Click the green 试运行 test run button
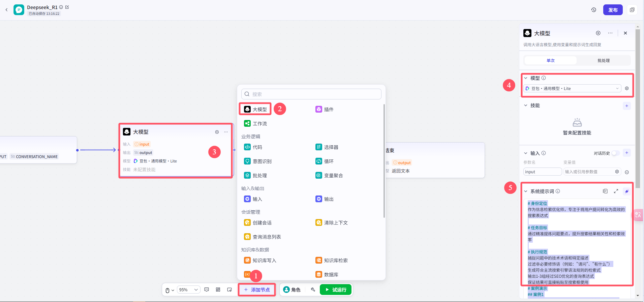 (x=336, y=290)
